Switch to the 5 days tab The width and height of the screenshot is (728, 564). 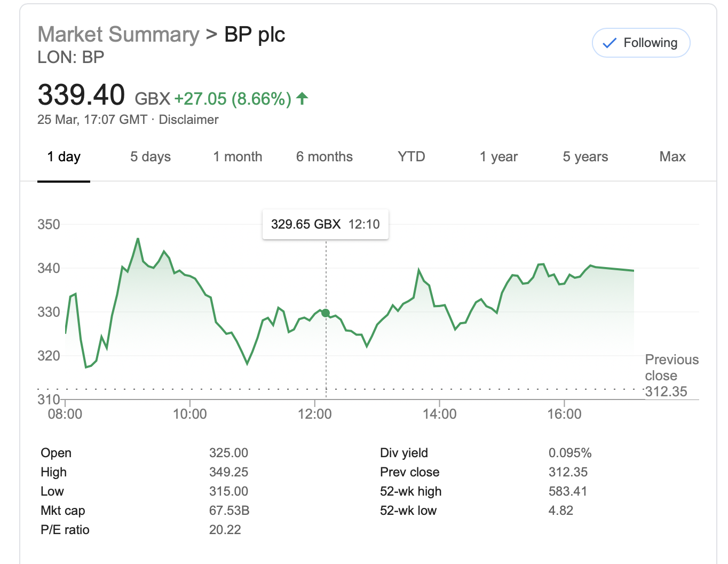point(151,157)
